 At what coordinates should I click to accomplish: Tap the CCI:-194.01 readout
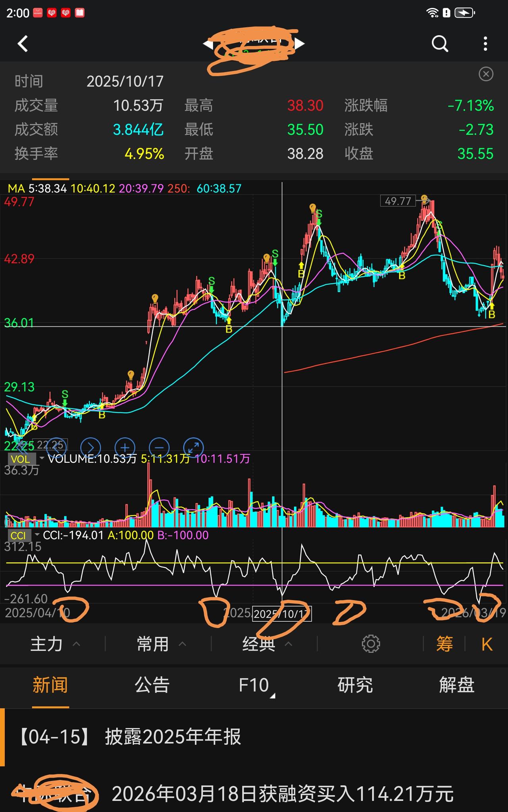tap(73, 535)
